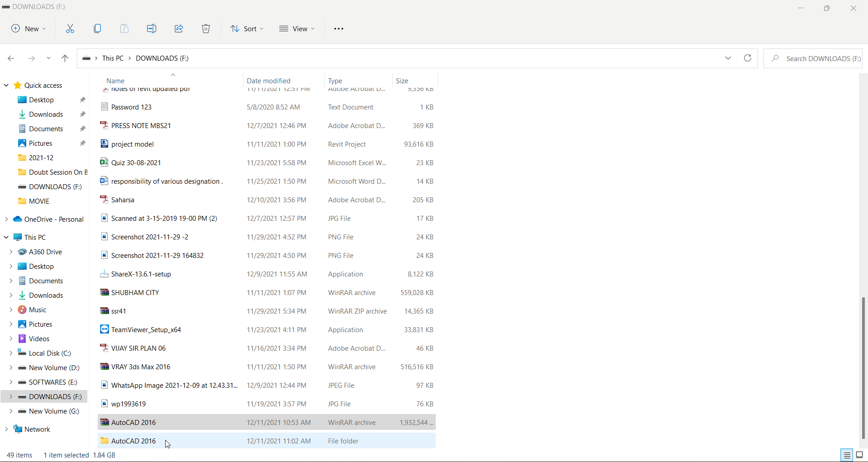Select the responsibility of various designation Word icon

coord(105,181)
